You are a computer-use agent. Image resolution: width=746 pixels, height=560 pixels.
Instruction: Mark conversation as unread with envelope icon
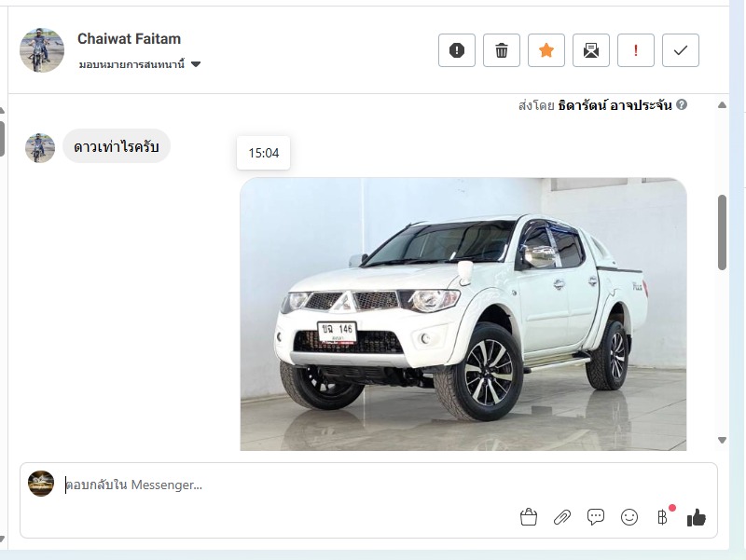591,50
